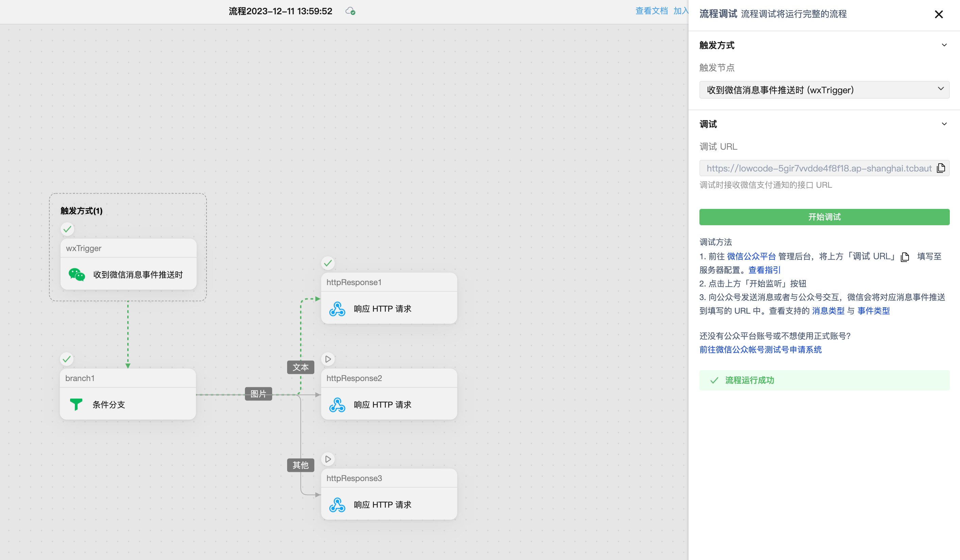The width and height of the screenshot is (960, 560).
Task: Run httpResponse3 node with play icon
Action: [328, 459]
